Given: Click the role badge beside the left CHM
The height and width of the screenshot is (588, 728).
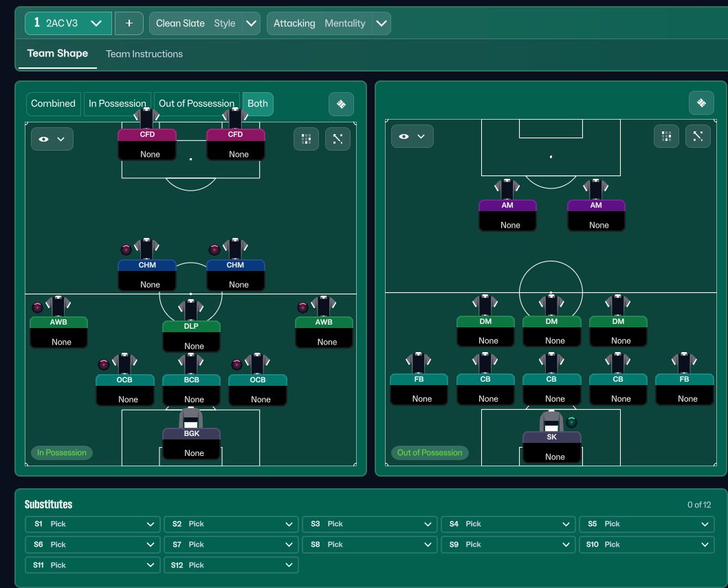Looking at the screenshot, I should pos(126,250).
